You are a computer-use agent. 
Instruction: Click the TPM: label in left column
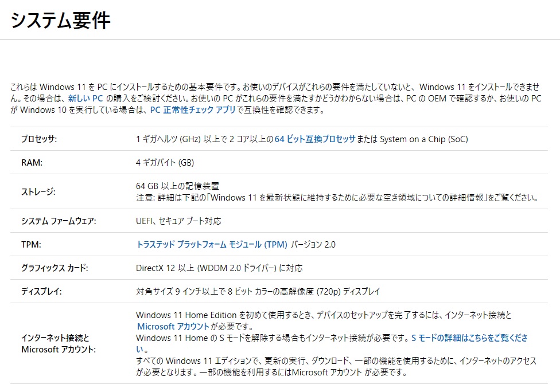point(32,245)
